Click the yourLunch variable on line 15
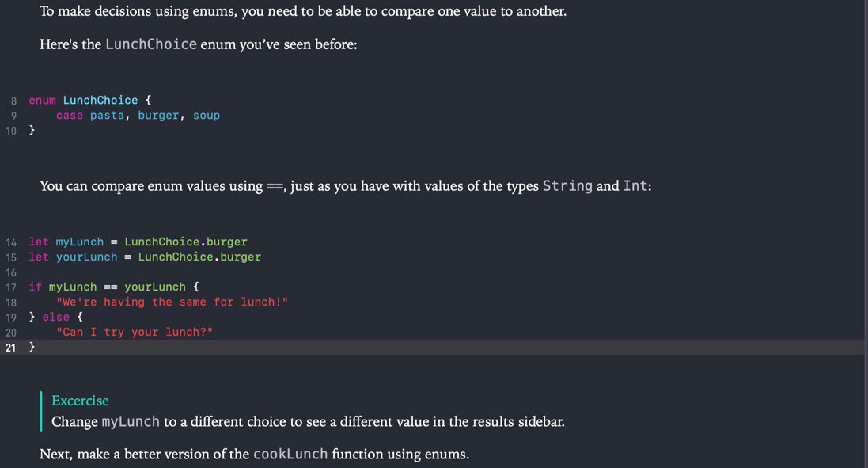The width and height of the screenshot is (868, 468). (86, 257)
